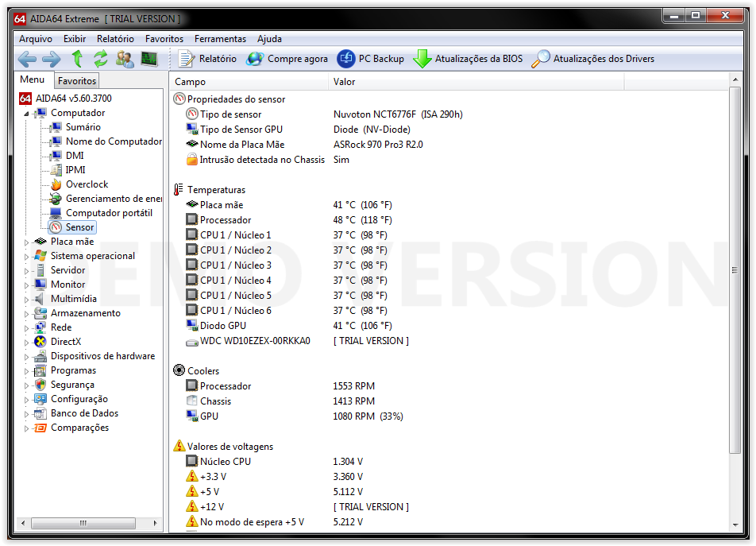
Task: Select the Diodo GPU temperature row
Action: pos(449,326)
